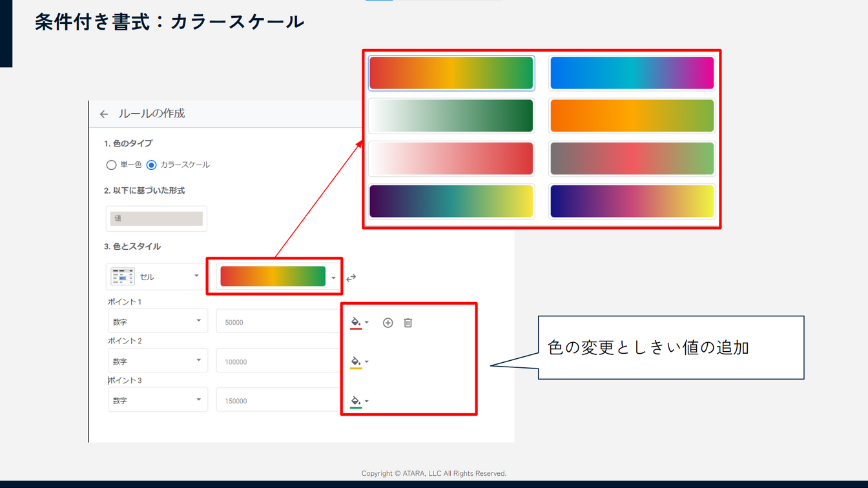This screenshot has height=488, width=868.
Task: Click the 2. 以下に基づいた形式 section label
Action: (x=145, y=190)
